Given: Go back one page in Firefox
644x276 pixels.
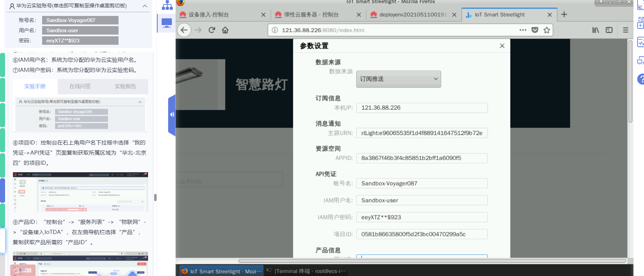Looking at the screenshot, I should [184, 30].
